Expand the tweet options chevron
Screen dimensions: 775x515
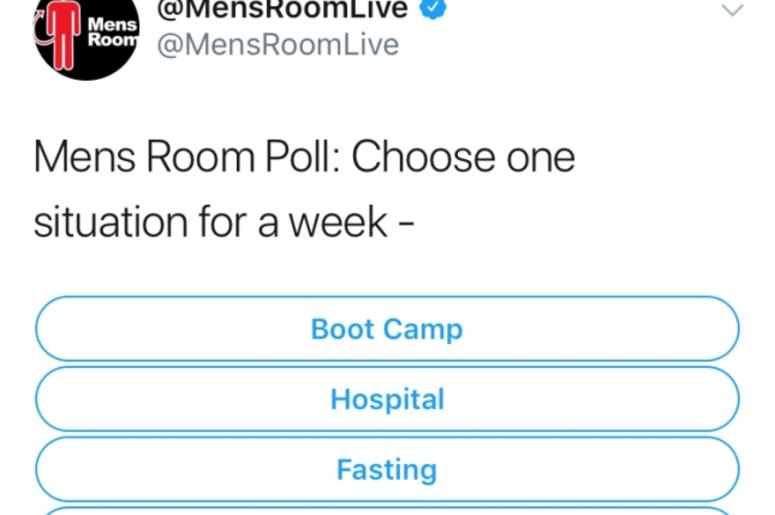click(x=732, y=10)
